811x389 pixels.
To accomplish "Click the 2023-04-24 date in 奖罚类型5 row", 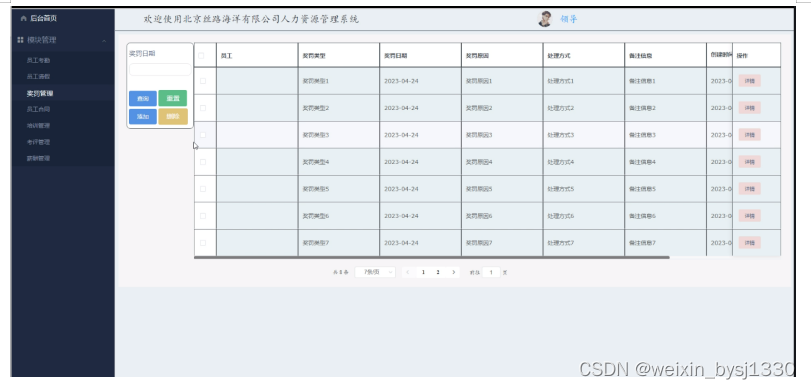I will [x=401, y=189].
